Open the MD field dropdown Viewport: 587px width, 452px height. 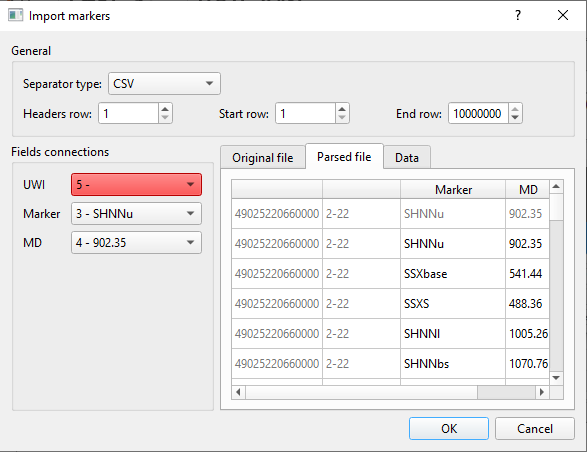pos(136,243)
